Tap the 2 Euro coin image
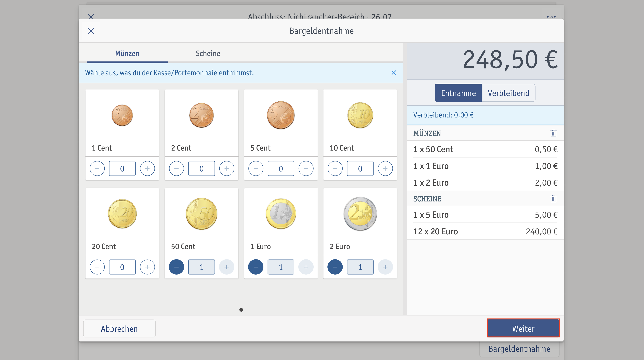 [360, 214]
